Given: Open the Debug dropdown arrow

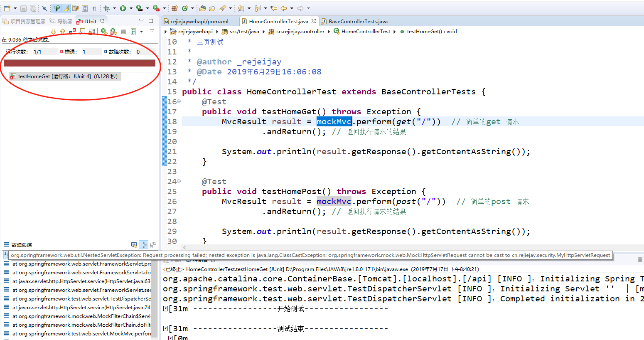Looking at the screenshot, I should (x=114, y=8).
